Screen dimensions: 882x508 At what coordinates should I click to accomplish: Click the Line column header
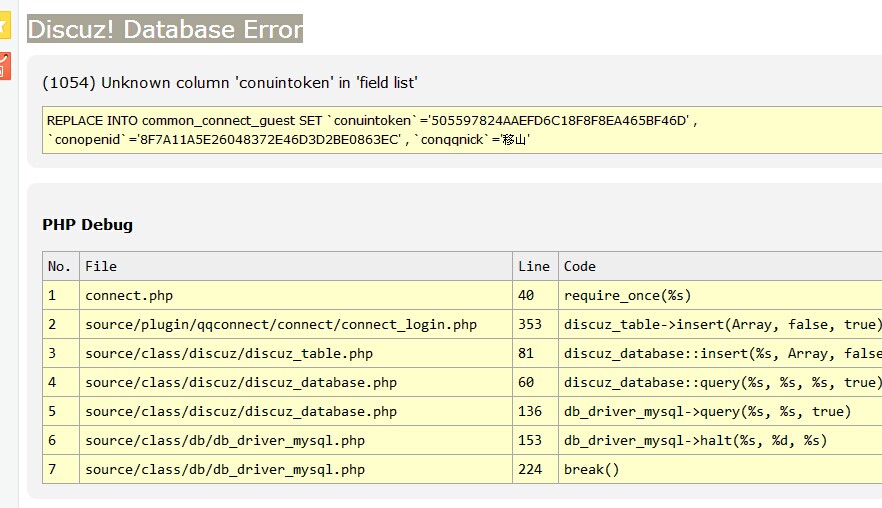point(534,266)
